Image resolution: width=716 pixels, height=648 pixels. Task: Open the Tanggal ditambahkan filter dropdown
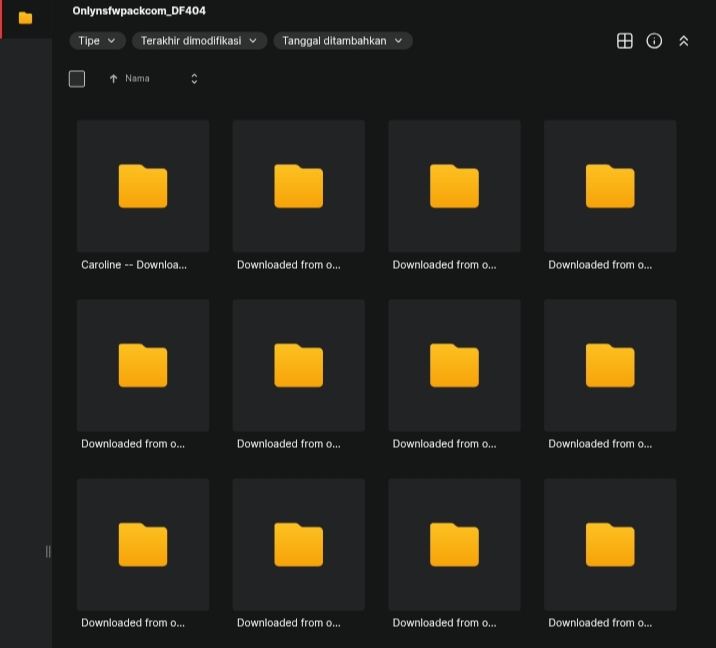(x=342, y=41)
